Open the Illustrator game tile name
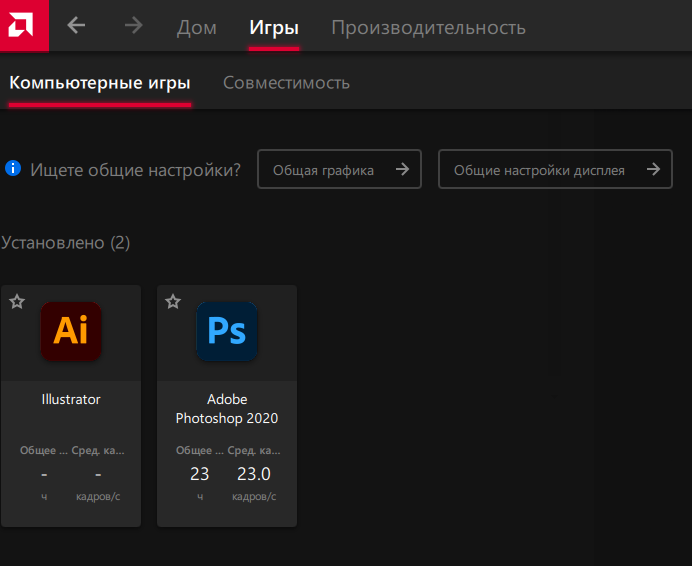Viewport: 692px width, 566px height. click(x=71, y=399)
